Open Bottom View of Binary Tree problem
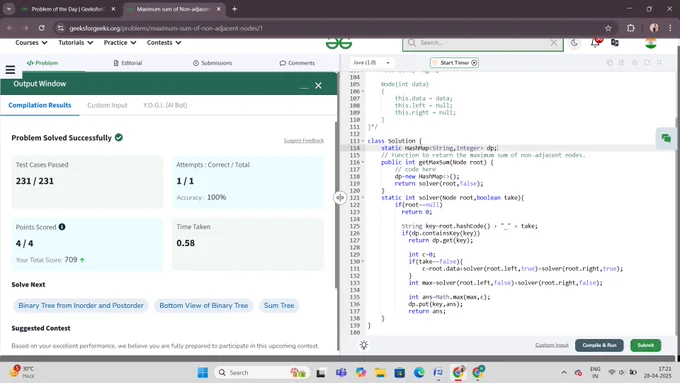 tap(203, 305)
